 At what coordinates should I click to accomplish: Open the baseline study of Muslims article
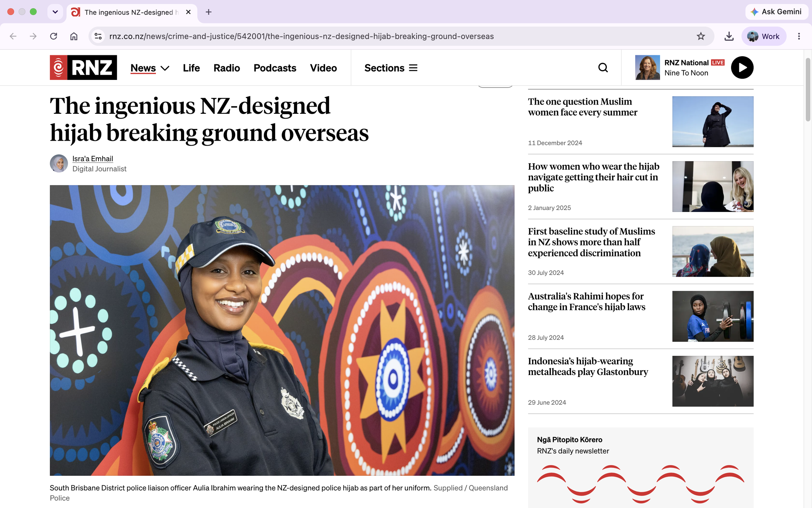[591, 242]
